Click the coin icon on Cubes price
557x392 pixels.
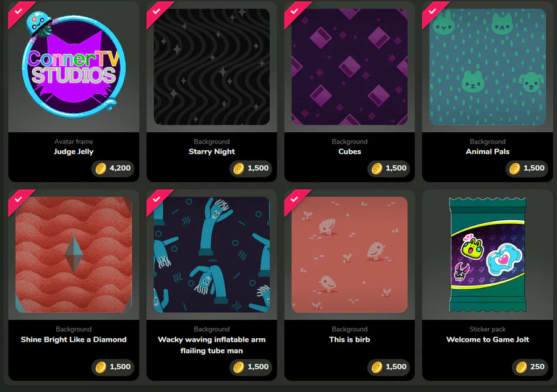376,168
